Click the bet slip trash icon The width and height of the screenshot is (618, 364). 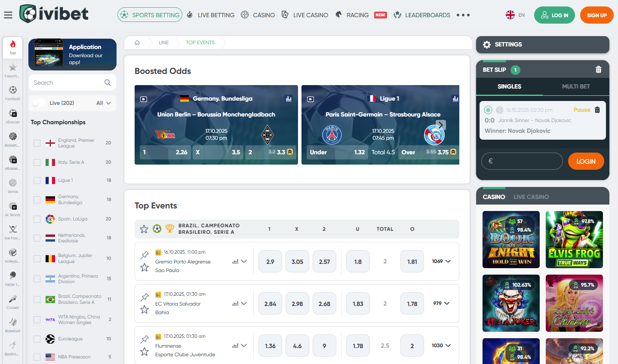(x=598, y=70)
